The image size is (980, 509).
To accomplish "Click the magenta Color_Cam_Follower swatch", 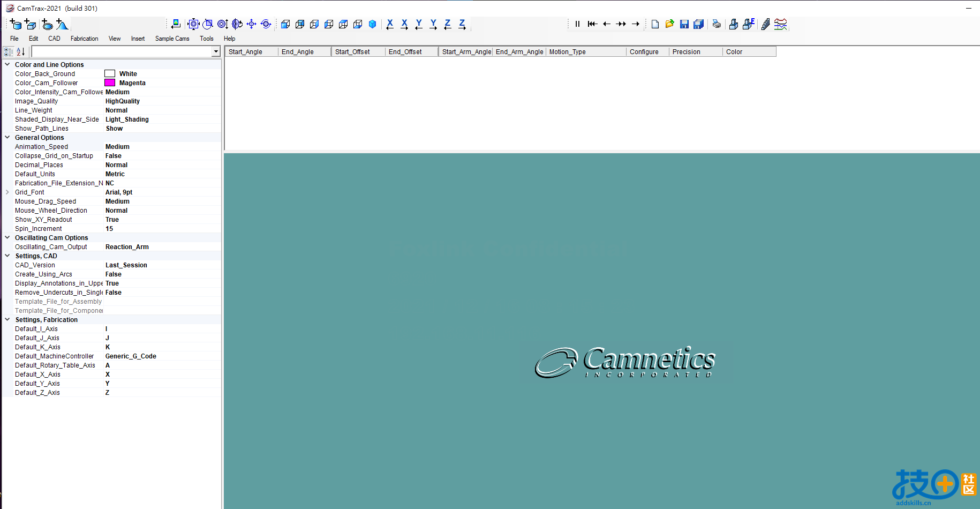I will click(110, 83).
